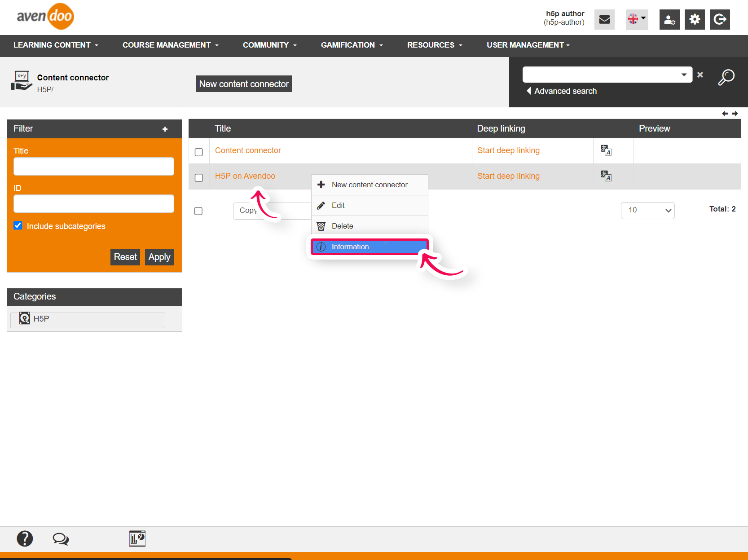Open the USER MANAGEMENT menu
The image size is (748, 560).
click(x=528, y=45)
